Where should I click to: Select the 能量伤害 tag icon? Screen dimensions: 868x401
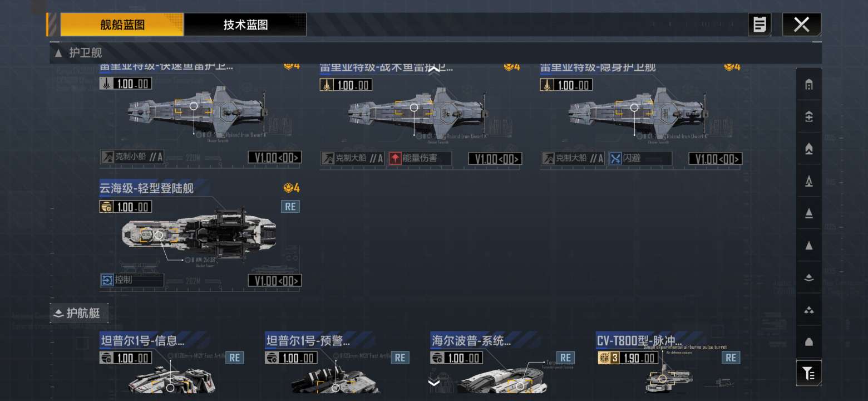tap(395, 158)
